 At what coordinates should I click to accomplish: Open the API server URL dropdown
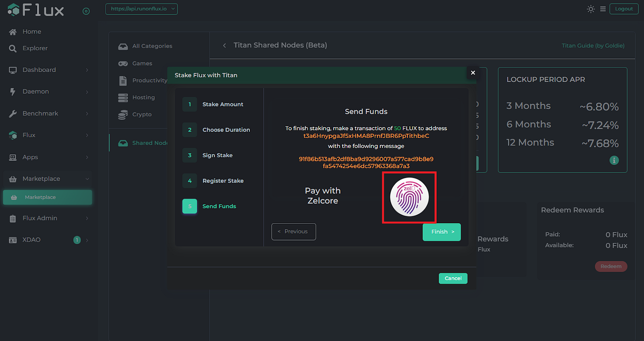pyautogui.click(x=141, y=9)
